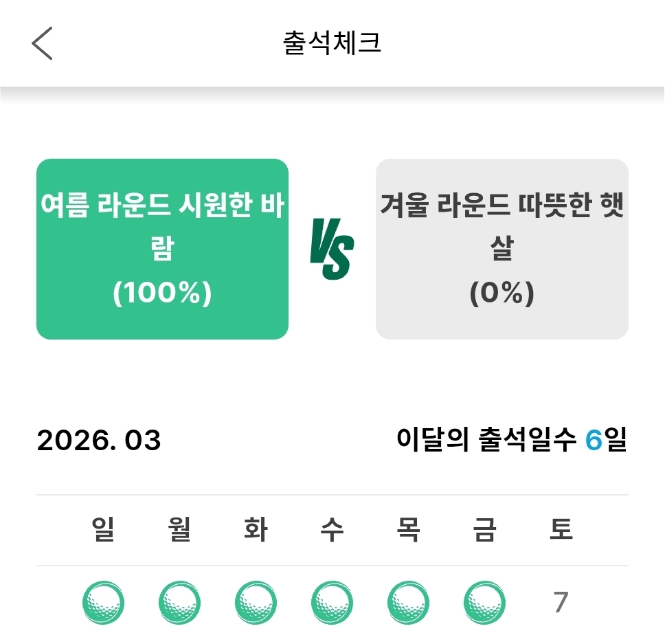Click the 2026. 03 month label

(99, 441)
